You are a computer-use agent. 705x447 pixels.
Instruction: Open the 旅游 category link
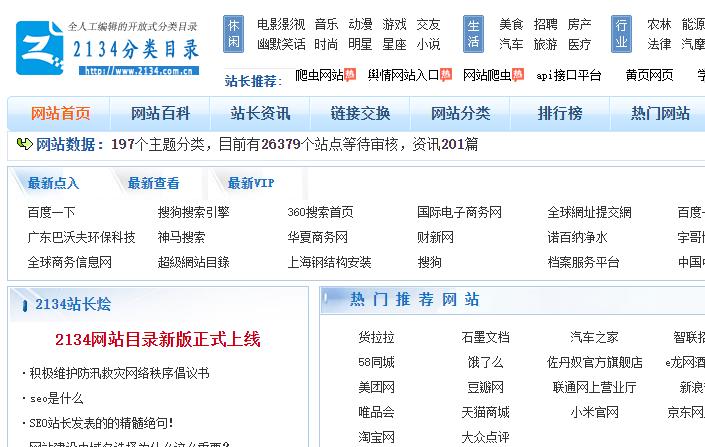pyautogui.click(x=545, y=44)
